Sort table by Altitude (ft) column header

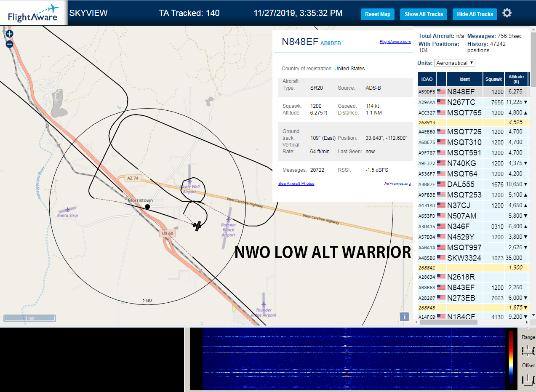(x=516, y=79)
